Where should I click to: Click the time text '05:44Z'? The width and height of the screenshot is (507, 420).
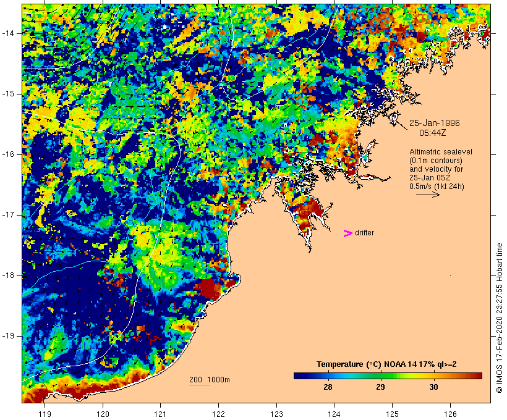433,133
